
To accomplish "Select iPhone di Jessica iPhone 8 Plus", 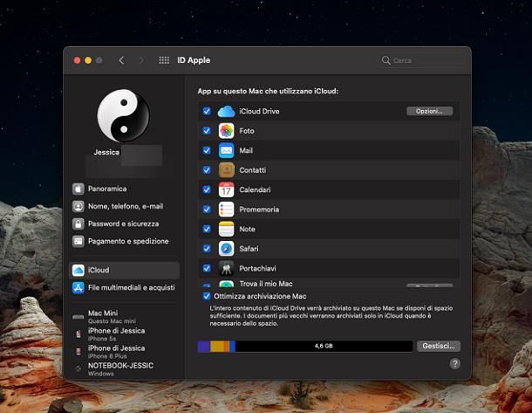I will pyautogui.click(x=125, y=352).
